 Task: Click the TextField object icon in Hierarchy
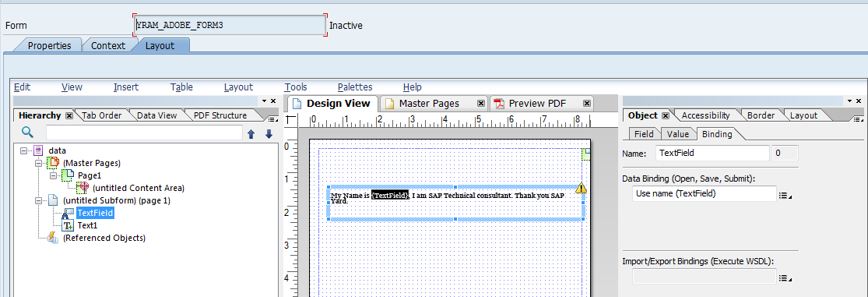point(68,214)
